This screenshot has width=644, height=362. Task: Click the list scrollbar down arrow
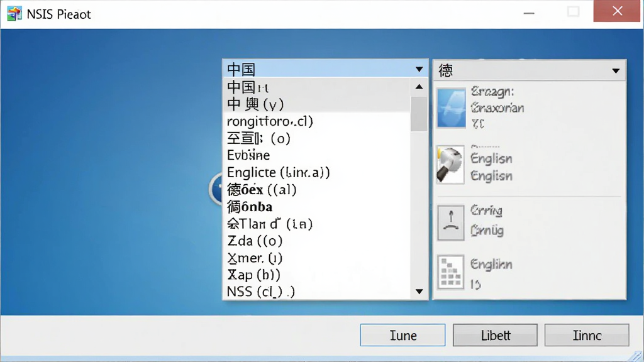pos(419,292)
